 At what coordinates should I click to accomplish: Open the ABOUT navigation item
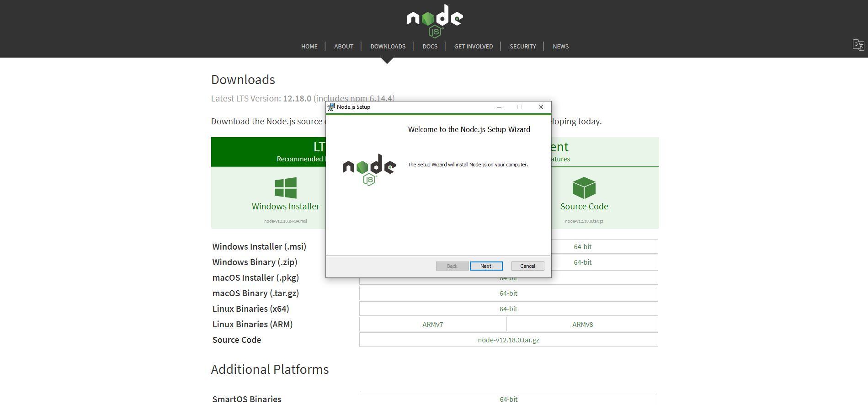343,46
